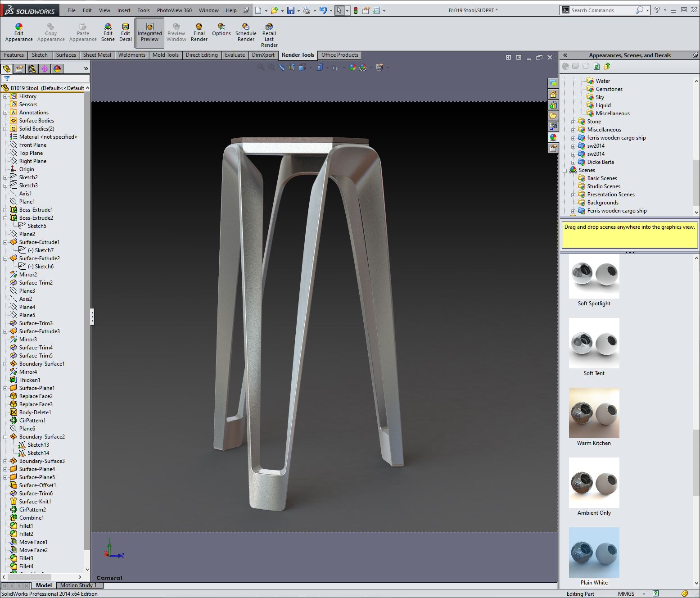The height and width of the screenshot is (598, 700).
Task: Open the Search Commands dropdown arrow
Action: pos(647,10)
